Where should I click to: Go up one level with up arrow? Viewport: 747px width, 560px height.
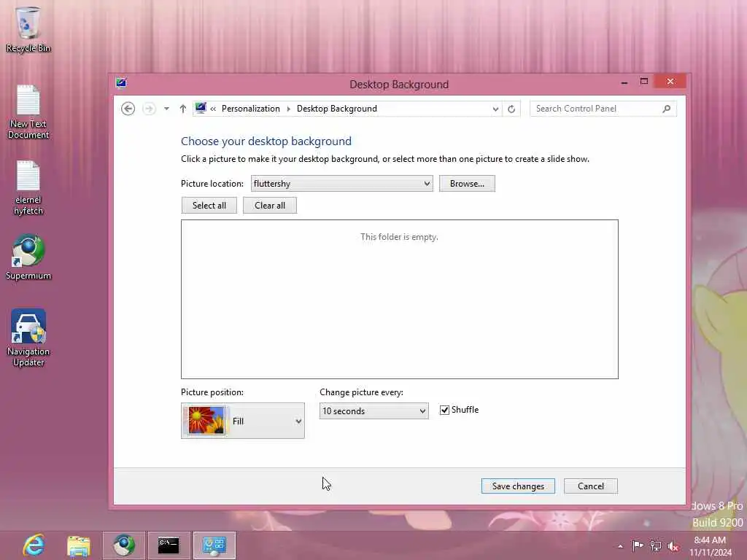pyautogui.click(x=183, y=109)
